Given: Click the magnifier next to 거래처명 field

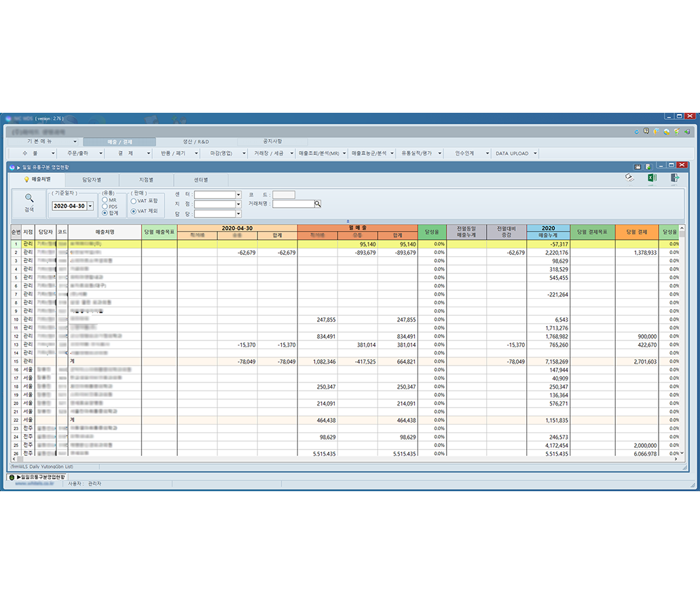Looking at the screenshot, I should tap(317, 204).
